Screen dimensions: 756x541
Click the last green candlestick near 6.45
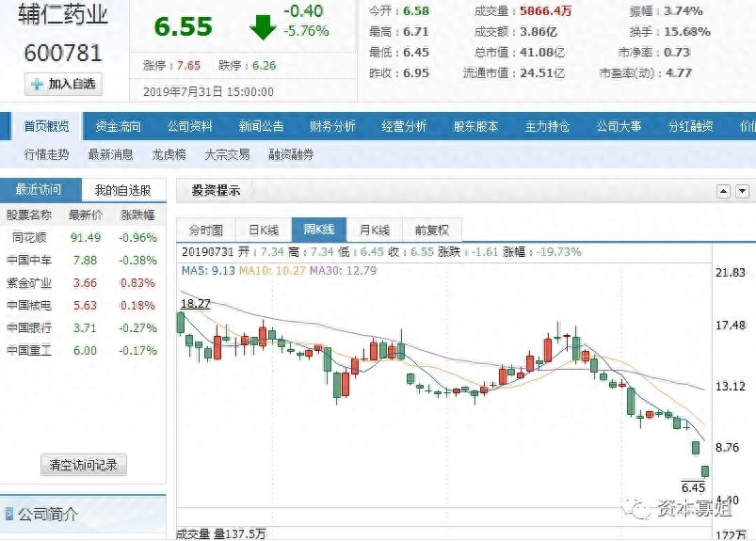(x=705, y=471)
